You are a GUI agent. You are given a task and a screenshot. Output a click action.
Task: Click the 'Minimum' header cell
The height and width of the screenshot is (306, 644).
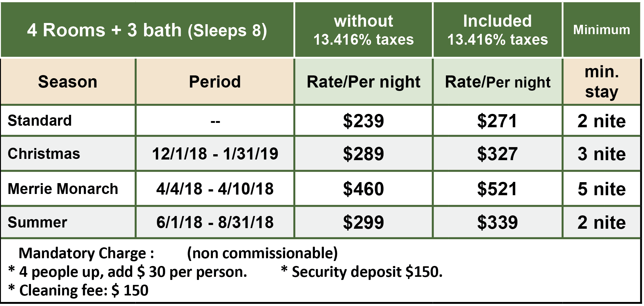click(602, 30)
